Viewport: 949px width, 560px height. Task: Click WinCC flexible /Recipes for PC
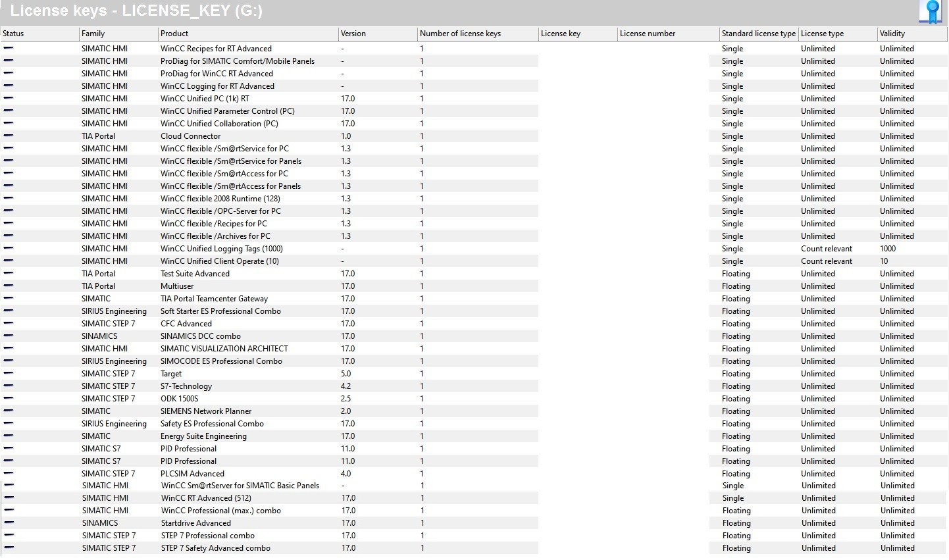click(214, 224)
